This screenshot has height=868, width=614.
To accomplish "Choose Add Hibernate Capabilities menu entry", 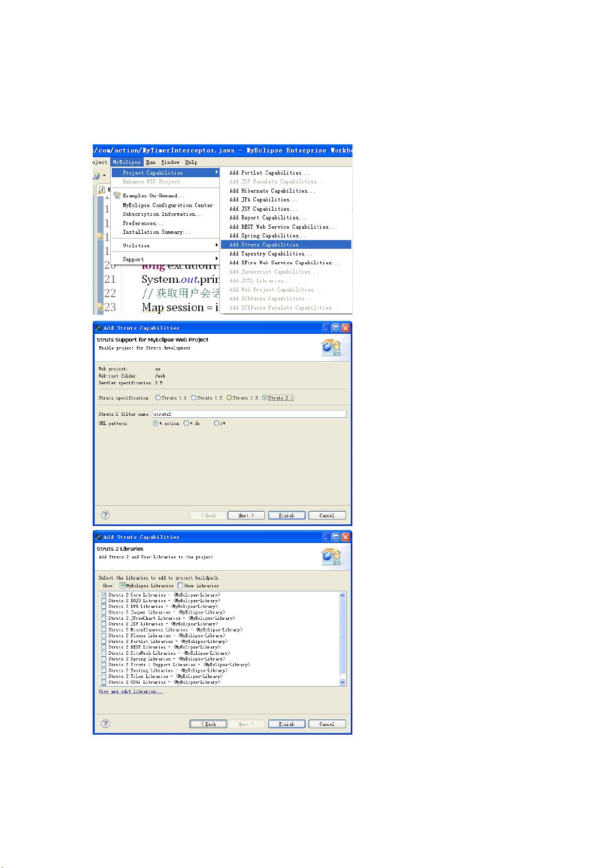I will pyautogui.click(x=272, y=191).
